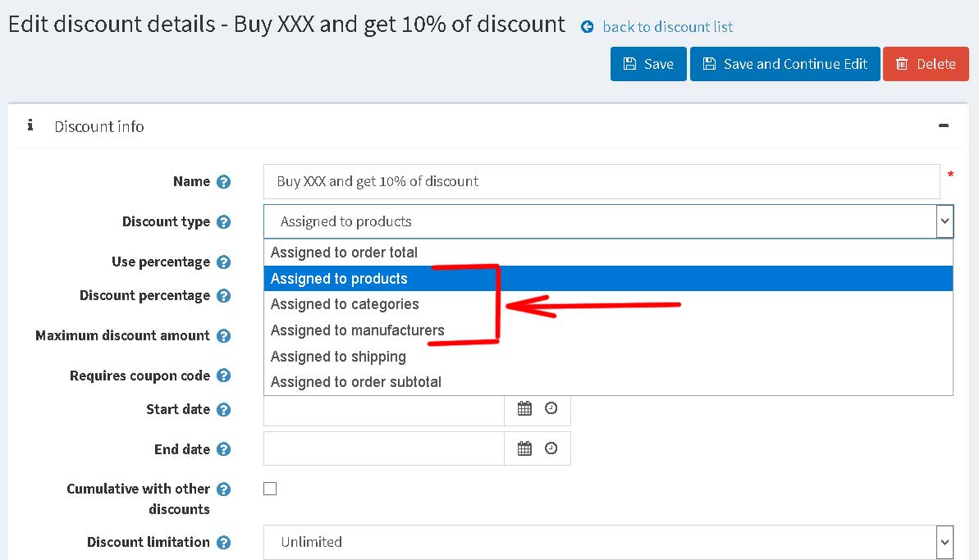The image size is (979, 560).
Task: Click the Requires coupon code help icon
Action: pyautogui.click(x=223, y=376)
